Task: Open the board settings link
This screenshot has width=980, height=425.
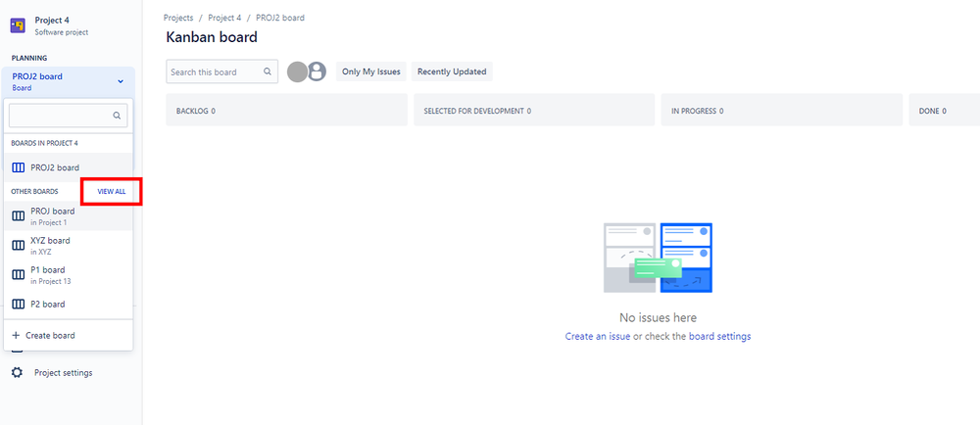Action: pos(719,336)
